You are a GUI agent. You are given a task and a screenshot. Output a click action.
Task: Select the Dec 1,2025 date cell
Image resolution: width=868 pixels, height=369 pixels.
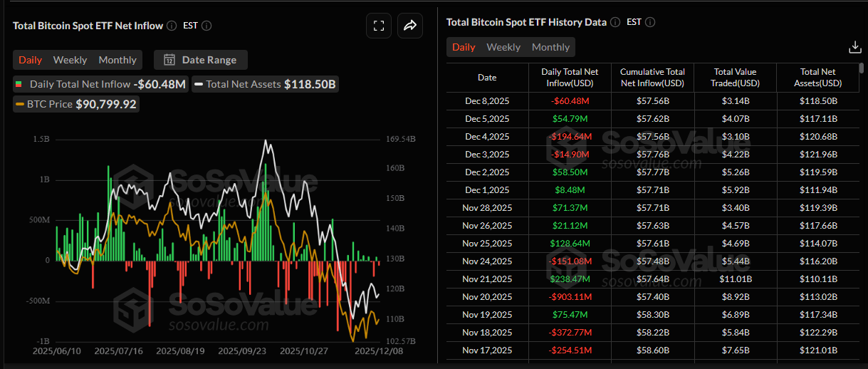click(x=487, y=190)
